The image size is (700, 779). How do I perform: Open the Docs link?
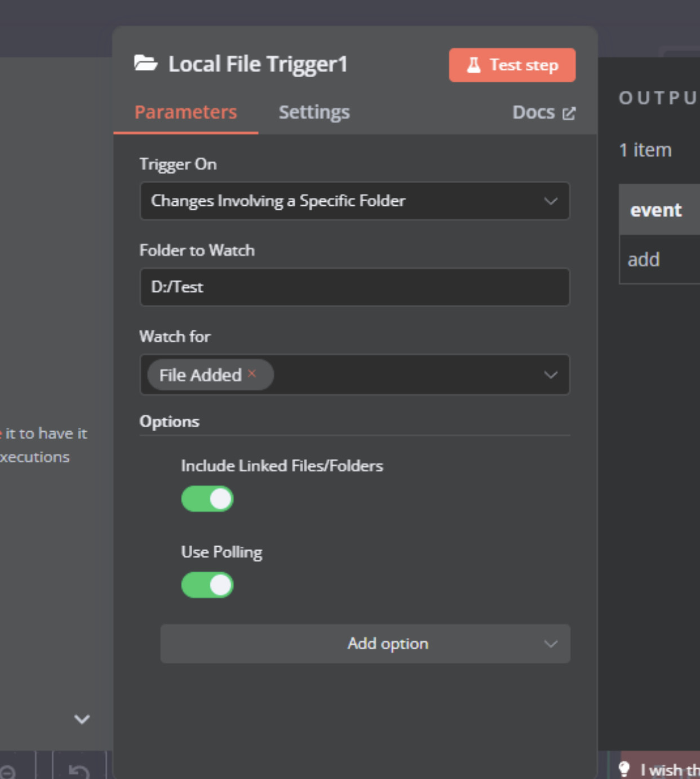click(533, 113)
